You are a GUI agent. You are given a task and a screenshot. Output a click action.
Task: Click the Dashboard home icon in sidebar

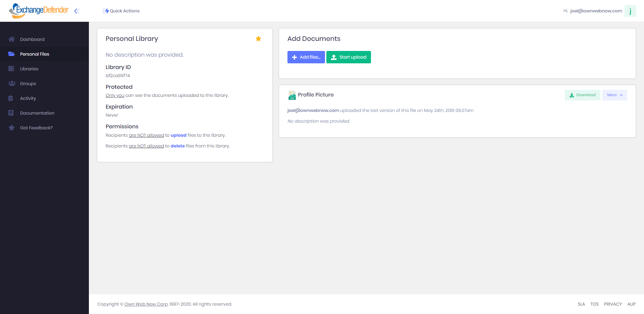click(x=11, y=39)
